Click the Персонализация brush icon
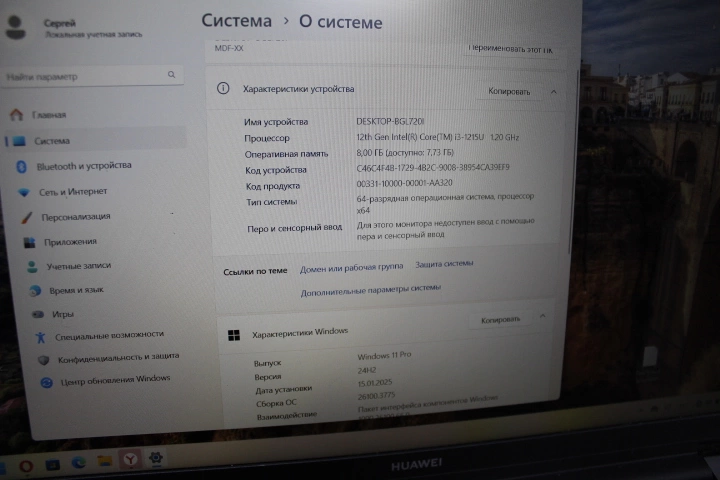The width and height of the screenshot is (720, 480). click(x=27, y=217)
